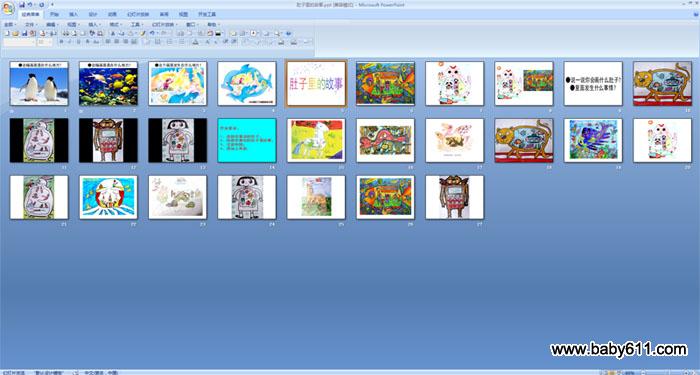Select slide 19 with blue fish drawing

pyautogui.click(x=593, y=140)
